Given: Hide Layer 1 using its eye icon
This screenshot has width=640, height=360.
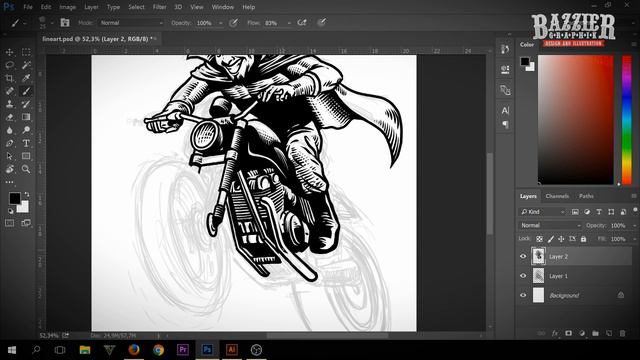Looking at the screenshot, I should [x=523, y=276].
